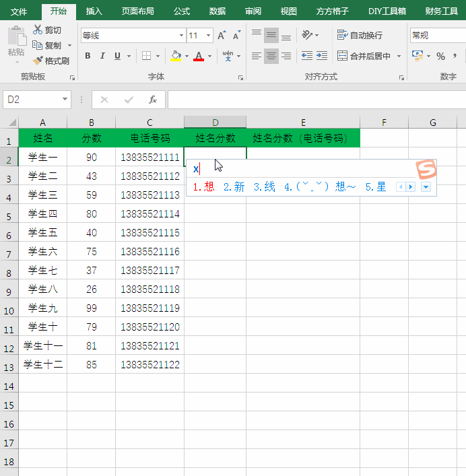Expand borders dropdown arrow
The image size is (466, 476).
(x=158, y=56)
